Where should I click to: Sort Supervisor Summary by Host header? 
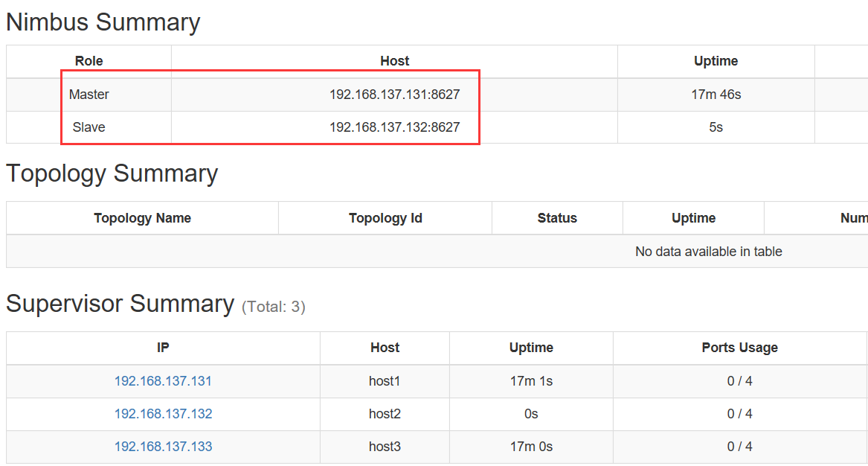[x=385, y=348]
